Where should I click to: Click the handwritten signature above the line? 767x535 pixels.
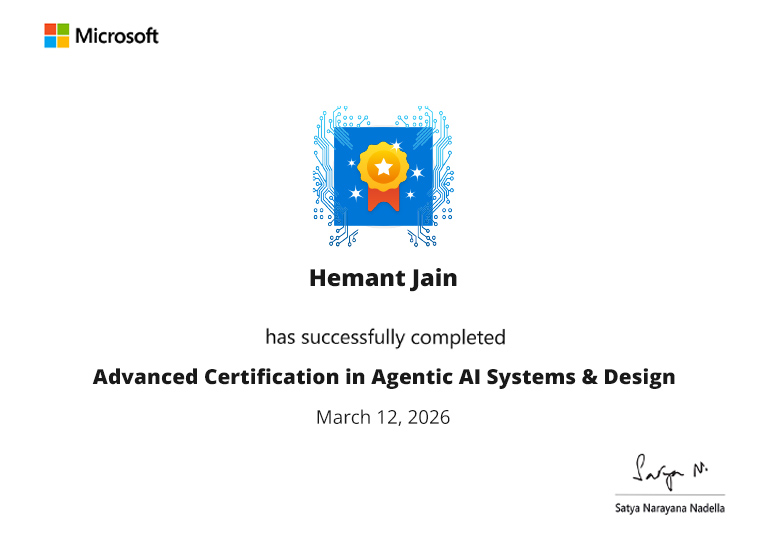[670, 472]
